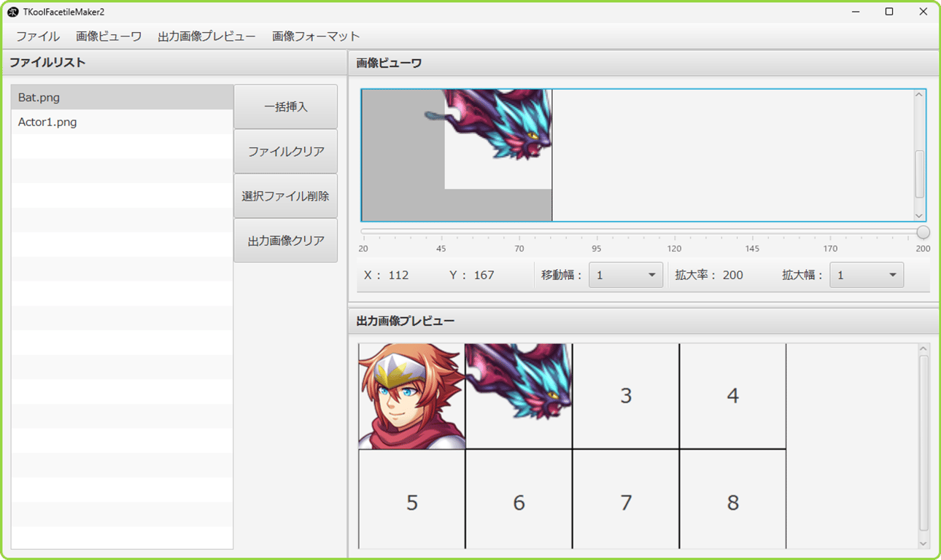
Task: Open the 画像フォーマット menu
Action: (316, 36)
